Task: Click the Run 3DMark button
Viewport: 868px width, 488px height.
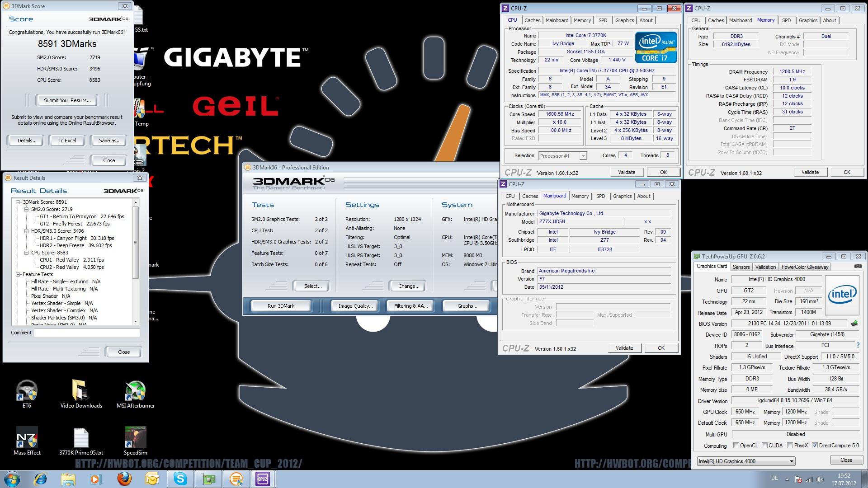Action: click(281, 306)
